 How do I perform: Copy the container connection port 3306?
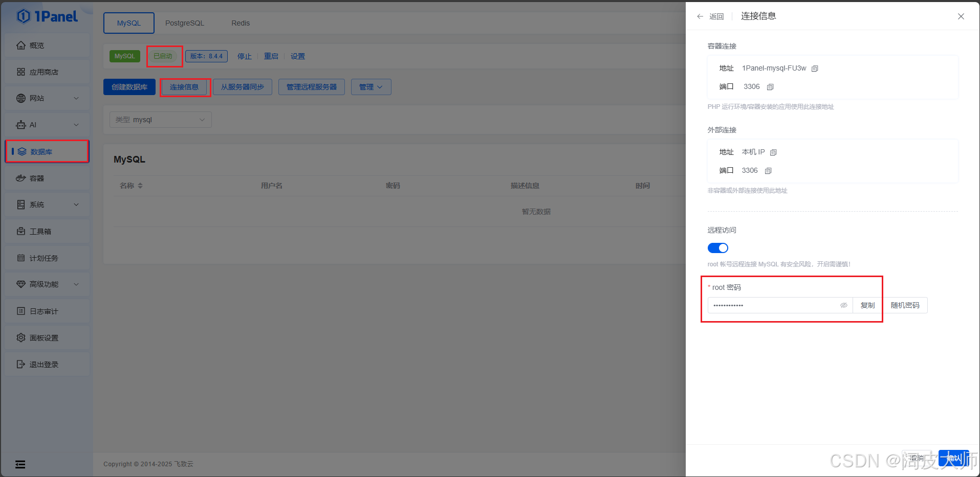[770, 87]
